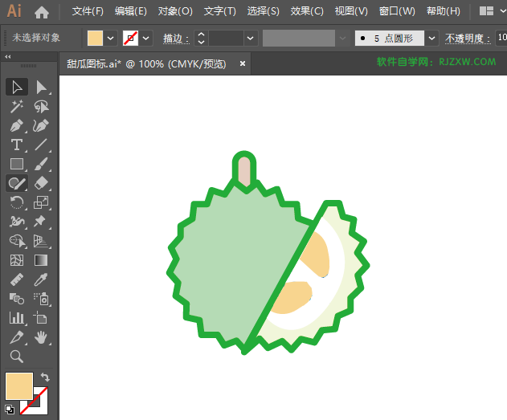507x420 pixels.
Task: Expand the 5 点圆形 brush dropdown
Action: 432,39
